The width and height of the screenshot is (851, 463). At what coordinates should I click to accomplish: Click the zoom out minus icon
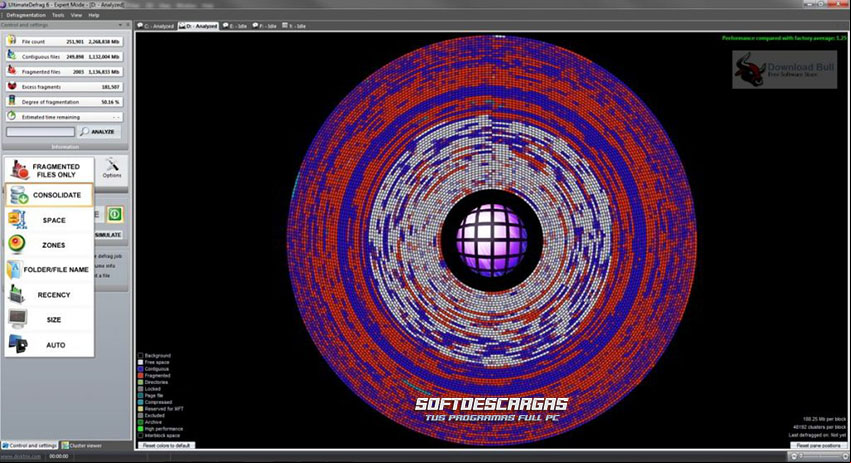tap(795, 456)
